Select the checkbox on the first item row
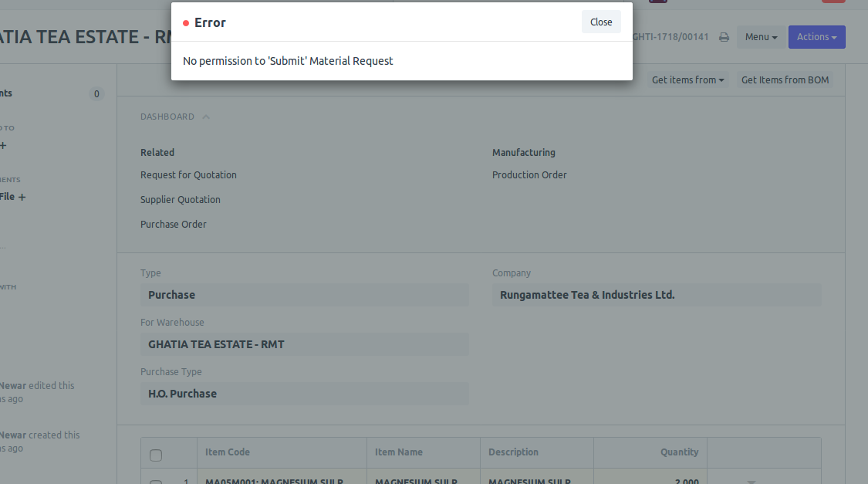Viewport: 868px width, 484px height. tap(157, 482)
